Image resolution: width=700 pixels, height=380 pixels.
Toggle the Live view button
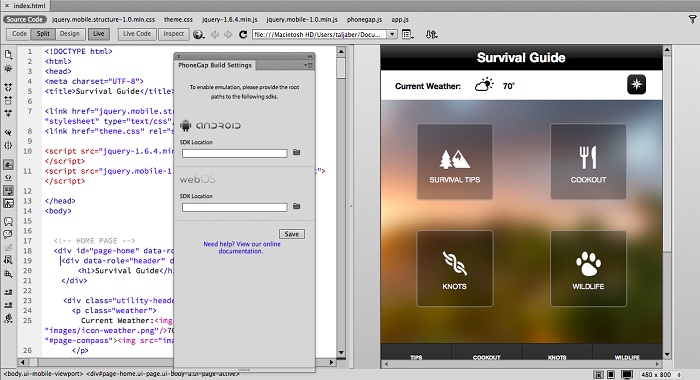(x=99, y=34)
